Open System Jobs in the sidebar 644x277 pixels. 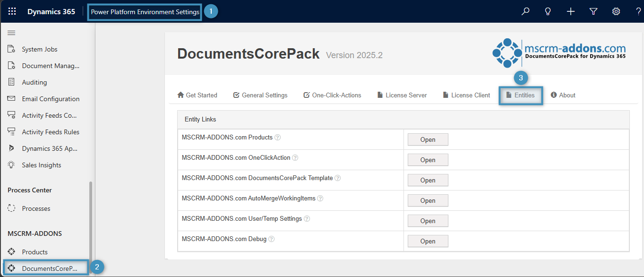(x=39, y=49)
